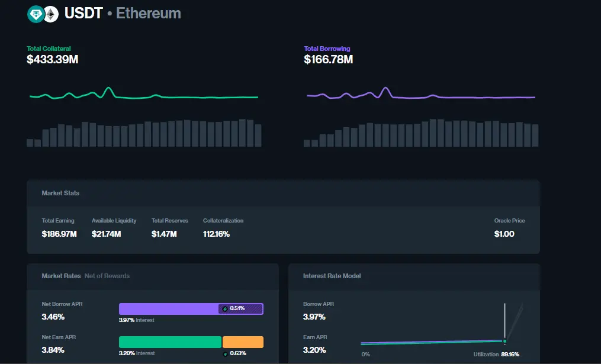The width and height of the screenshot is (601, 364).
Task: Click the 3.20% Earn APR value
Action: coord(314,350)
